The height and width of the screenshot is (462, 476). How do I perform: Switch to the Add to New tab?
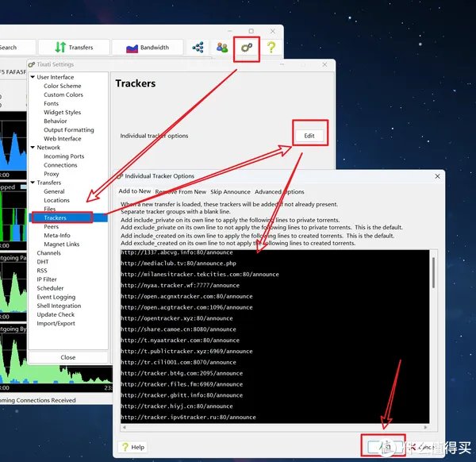click(x=134, y=191)
